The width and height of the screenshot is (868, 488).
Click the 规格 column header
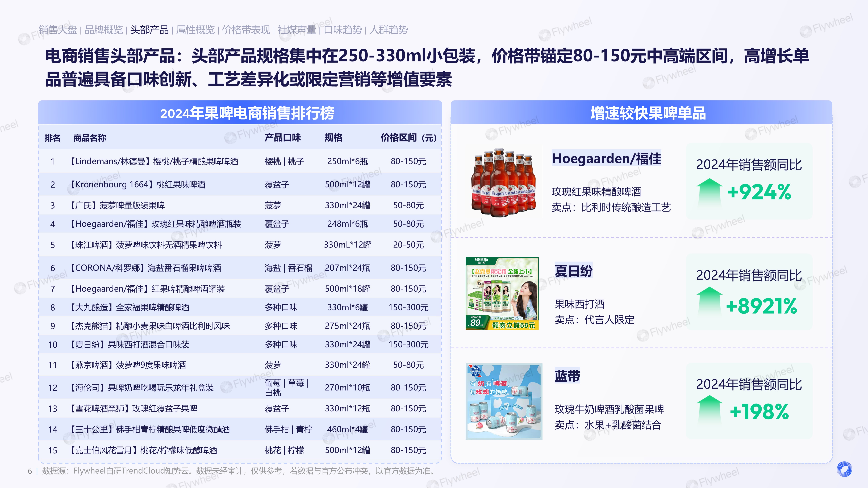tap(333, 137)
